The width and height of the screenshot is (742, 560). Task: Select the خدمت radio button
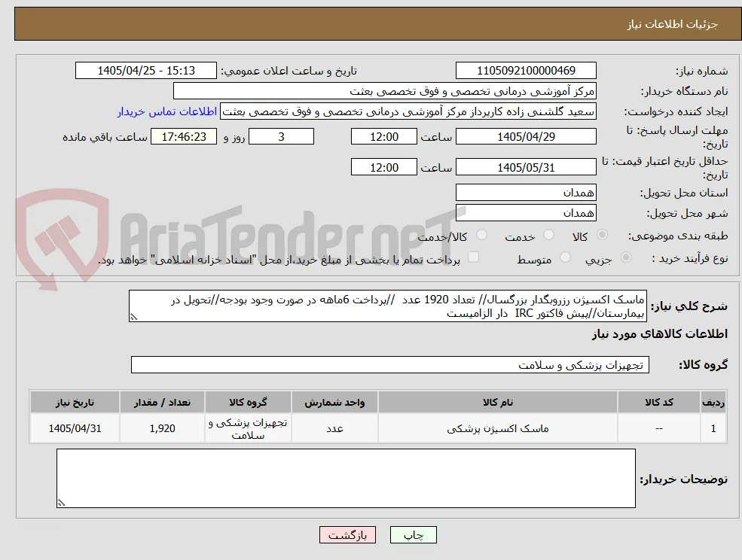click(548, 235)
